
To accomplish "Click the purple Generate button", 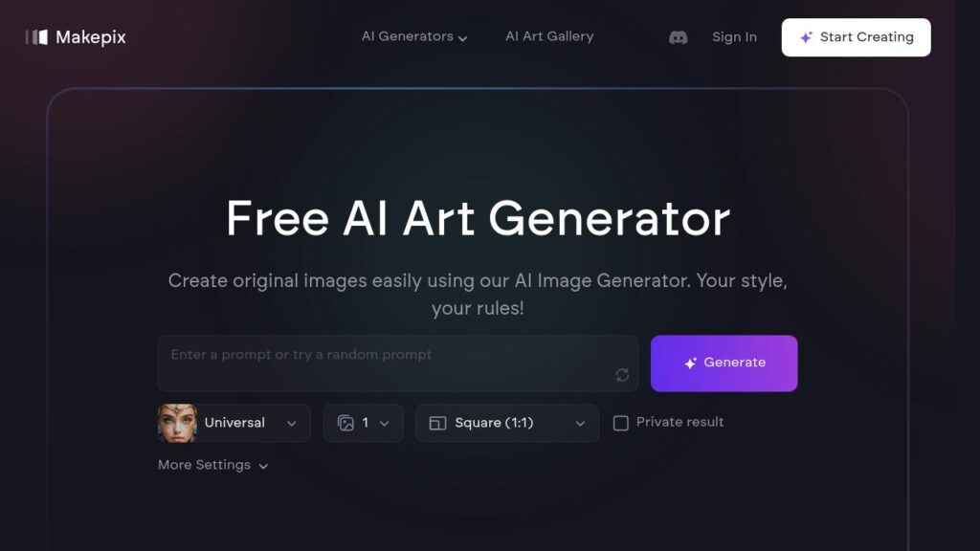I will (x=724, y=364).
